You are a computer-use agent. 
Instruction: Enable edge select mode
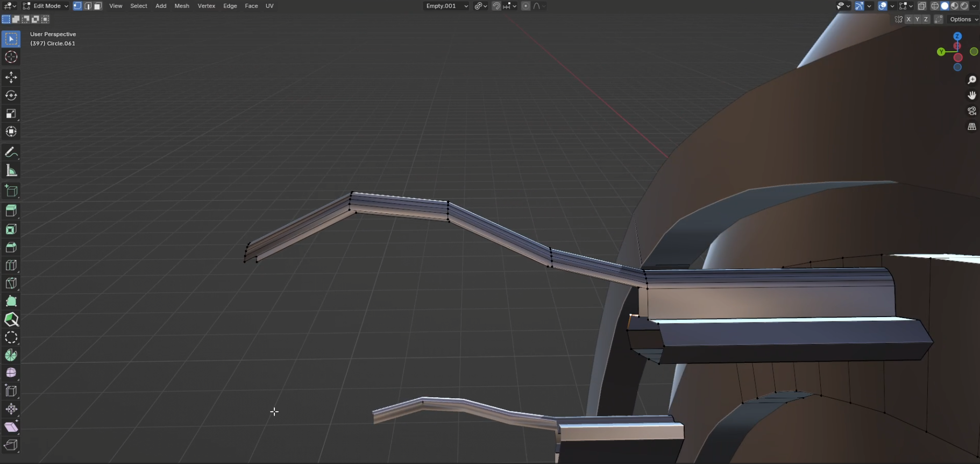(x=88, y=6)
